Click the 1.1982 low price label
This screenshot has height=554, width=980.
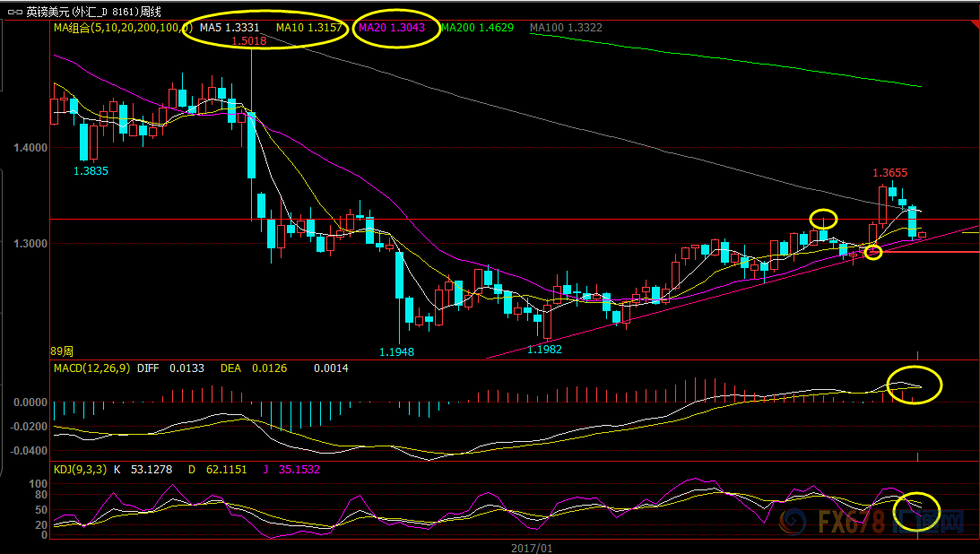544,349
